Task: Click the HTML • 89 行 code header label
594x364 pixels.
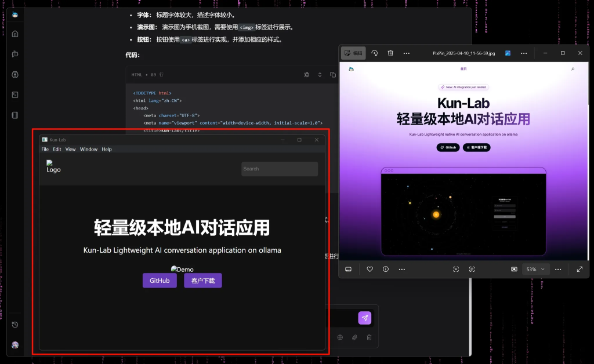Action: [x=147, y=75]
